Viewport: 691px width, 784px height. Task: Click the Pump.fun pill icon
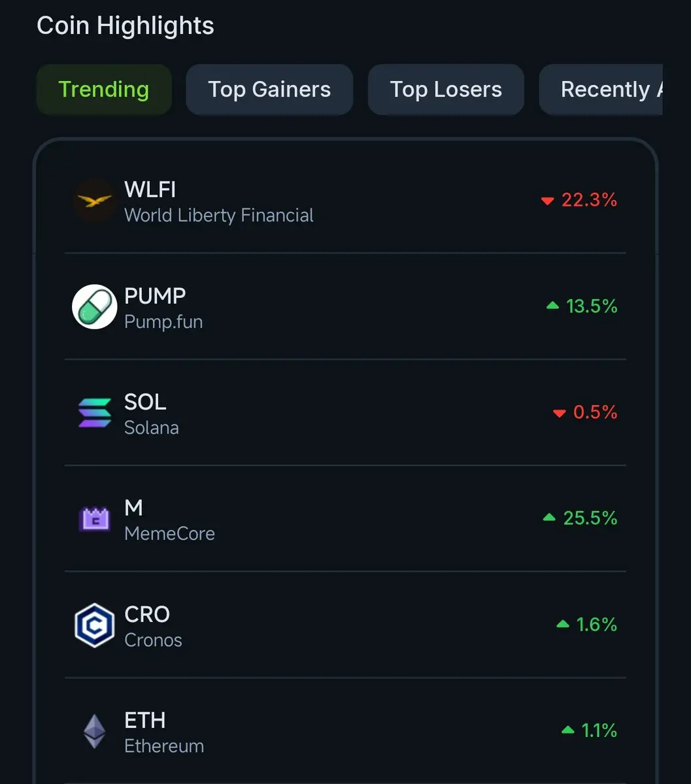pyautogui.click(x=94, y=307)
